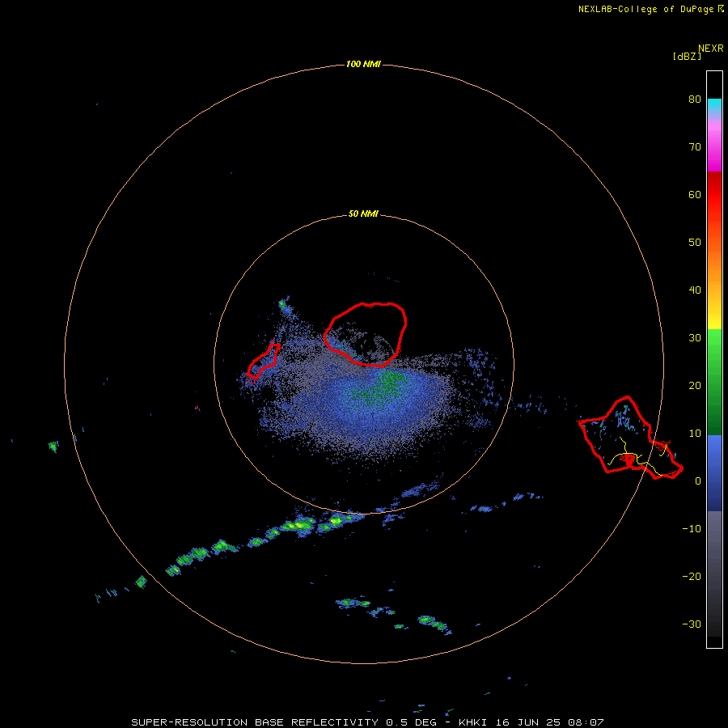Click the NEXR label at top right
This screenshot has width=728, height=728.
tap(711, 49)
